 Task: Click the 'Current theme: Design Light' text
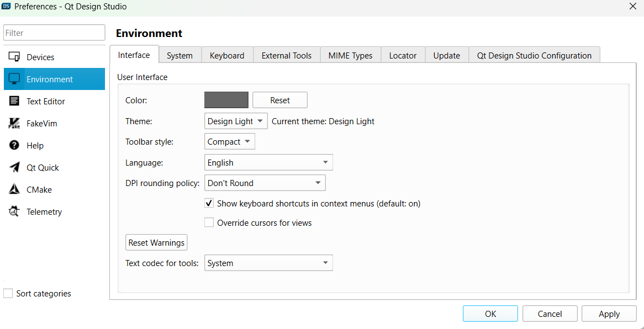(x=323, y=121)
